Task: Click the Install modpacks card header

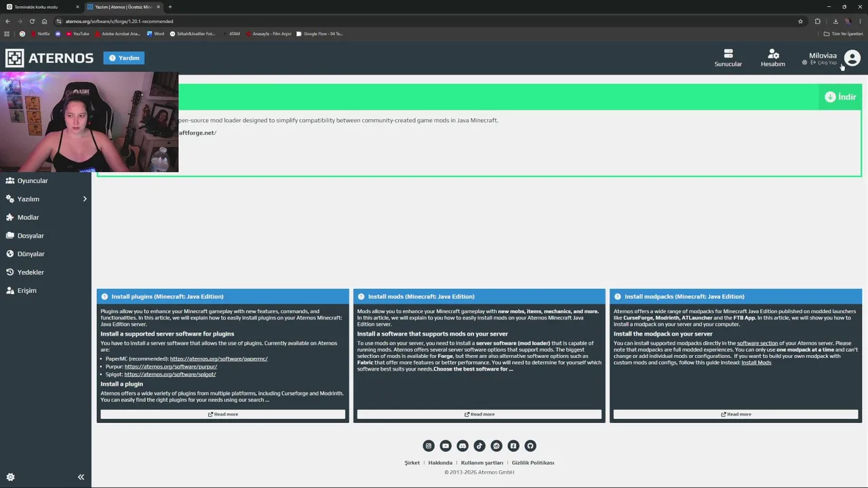Action: tap(736, 297)
